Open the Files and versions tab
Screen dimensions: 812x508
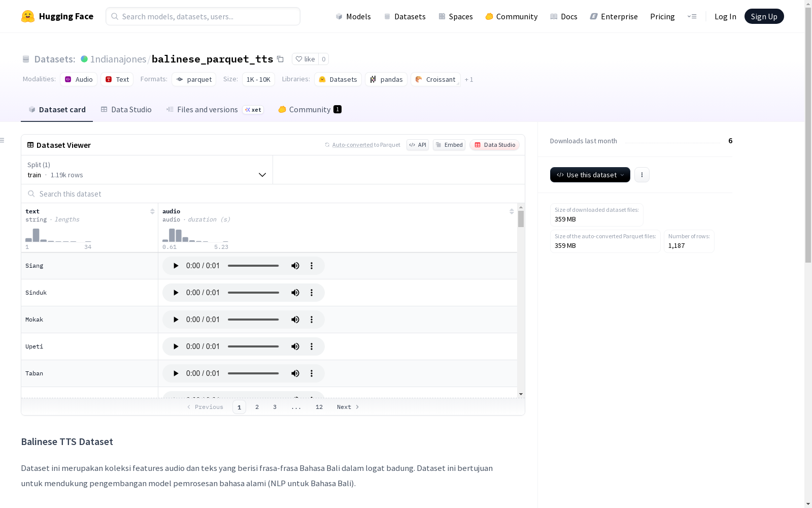215,110
